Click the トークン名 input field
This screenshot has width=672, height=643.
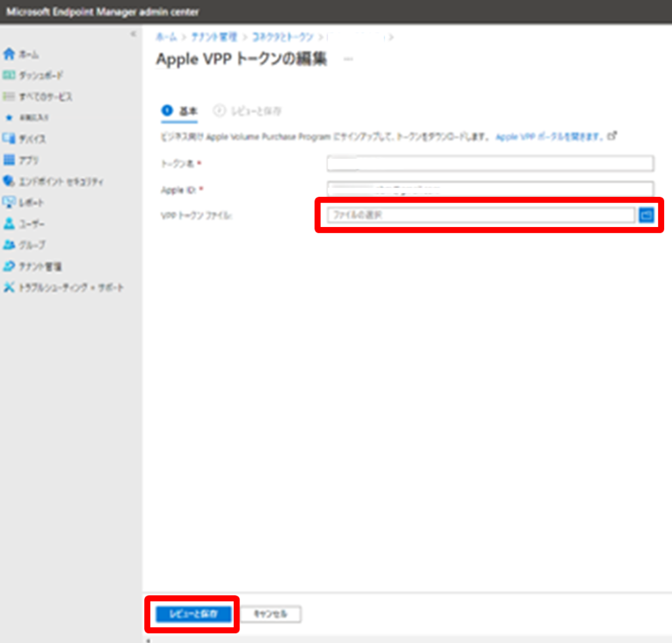click(x=489, y=163)
